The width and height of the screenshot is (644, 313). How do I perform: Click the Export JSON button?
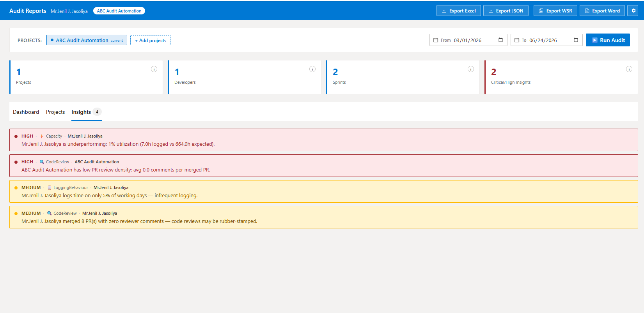[506, 11]
